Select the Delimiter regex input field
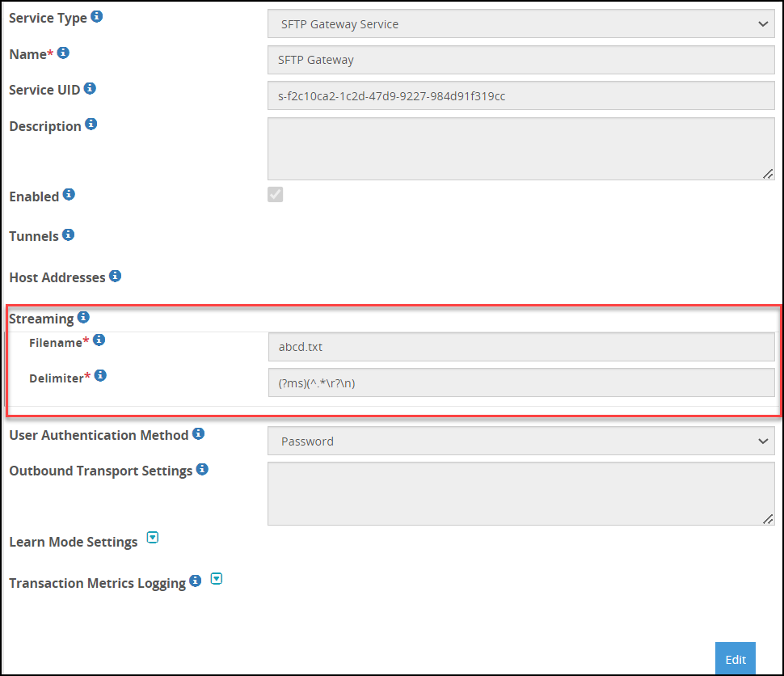The height and width of the screenshot is (676, 784). pyautogui.click(x=521, y=383)
